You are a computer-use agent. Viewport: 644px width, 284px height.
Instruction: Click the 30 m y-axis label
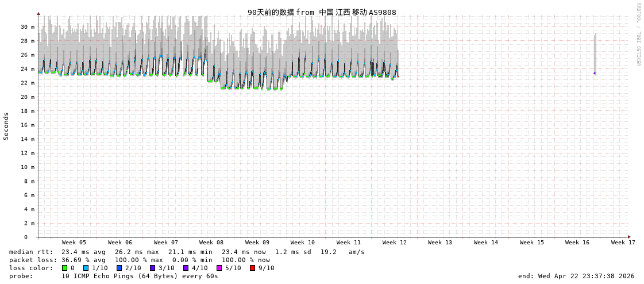tap(28, 27)
